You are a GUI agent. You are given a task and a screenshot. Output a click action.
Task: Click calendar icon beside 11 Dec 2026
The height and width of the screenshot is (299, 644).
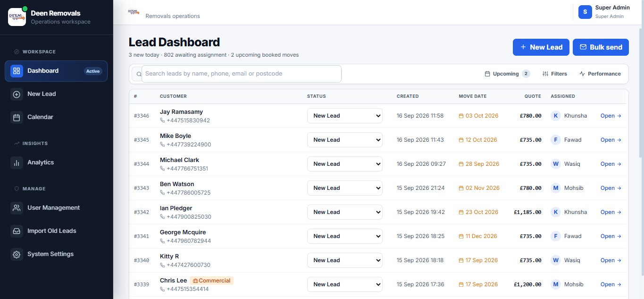coord(461,236)
